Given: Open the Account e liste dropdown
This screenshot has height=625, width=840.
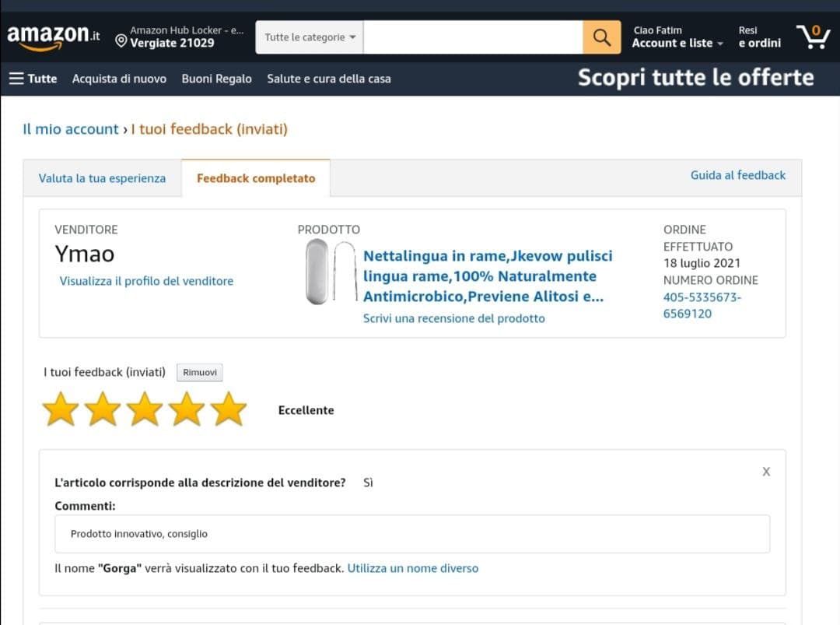Looking at the screenshot, I should coord(677,44).
